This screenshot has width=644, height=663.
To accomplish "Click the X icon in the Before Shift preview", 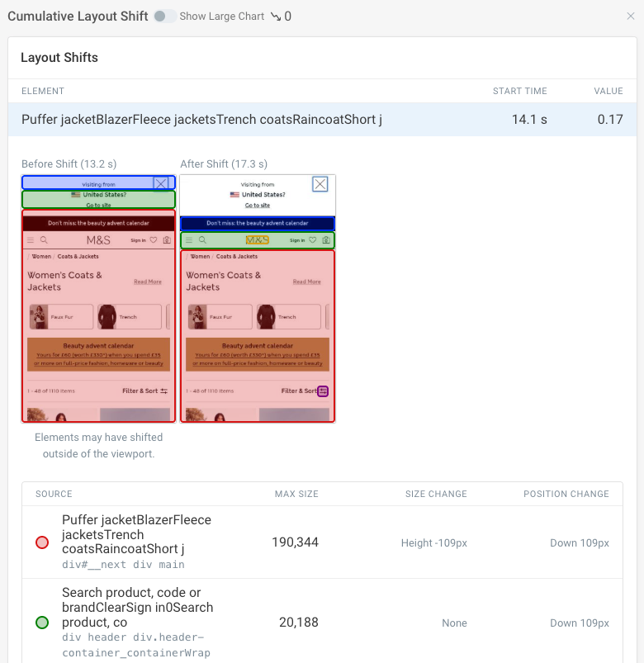I will (161, 183).
